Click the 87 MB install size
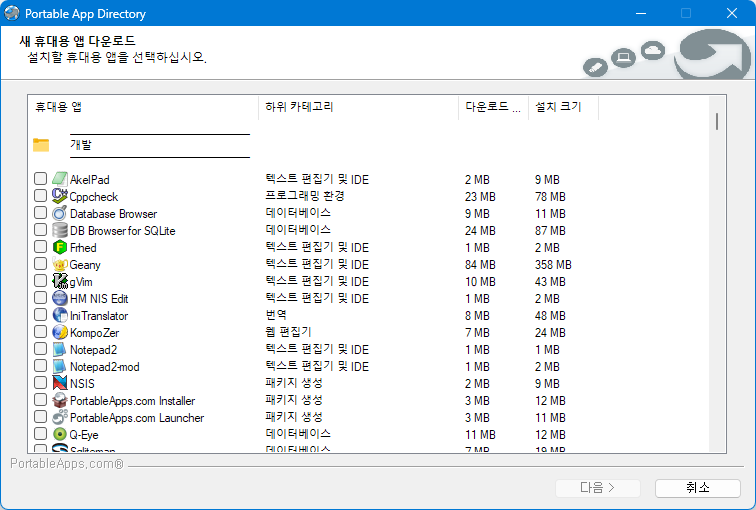The width and height of the screenshot is (756, 510). coord(550,231)
